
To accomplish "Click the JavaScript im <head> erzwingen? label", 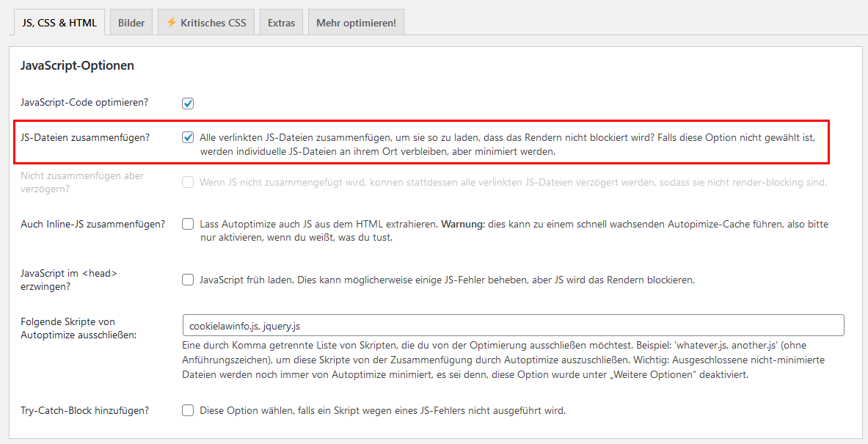I will point(69,280).
